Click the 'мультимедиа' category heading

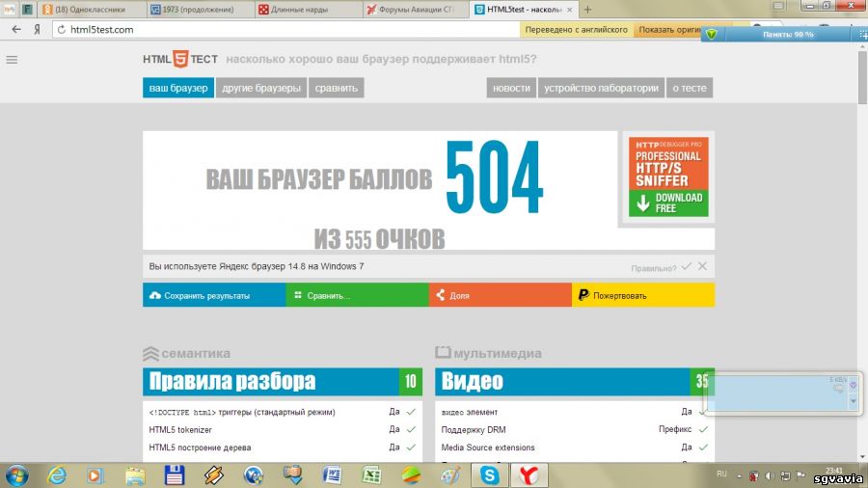[x=488, y=353]
